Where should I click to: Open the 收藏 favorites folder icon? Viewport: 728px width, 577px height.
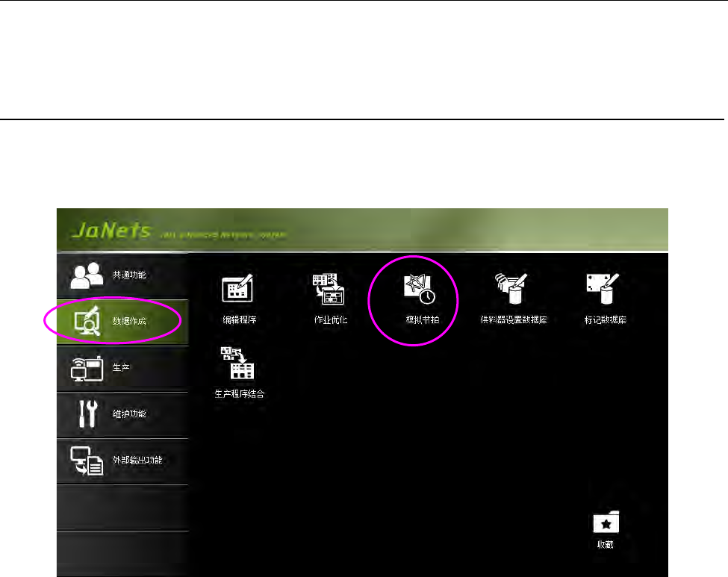(606, 523)
